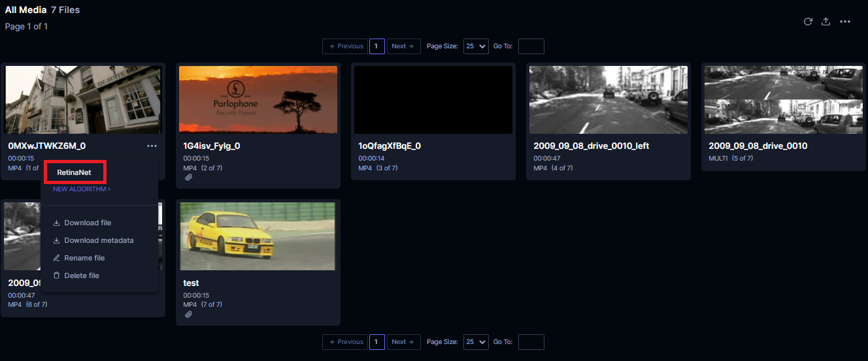The image size is (868, 361).
Task: Click the attachment paperclip on test card
Action: (189, 314)
